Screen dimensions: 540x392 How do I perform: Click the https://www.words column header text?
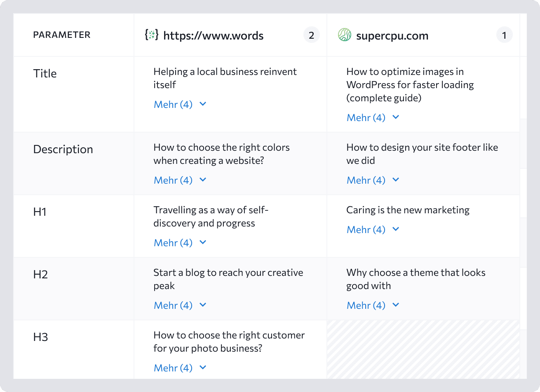(214, 36)
